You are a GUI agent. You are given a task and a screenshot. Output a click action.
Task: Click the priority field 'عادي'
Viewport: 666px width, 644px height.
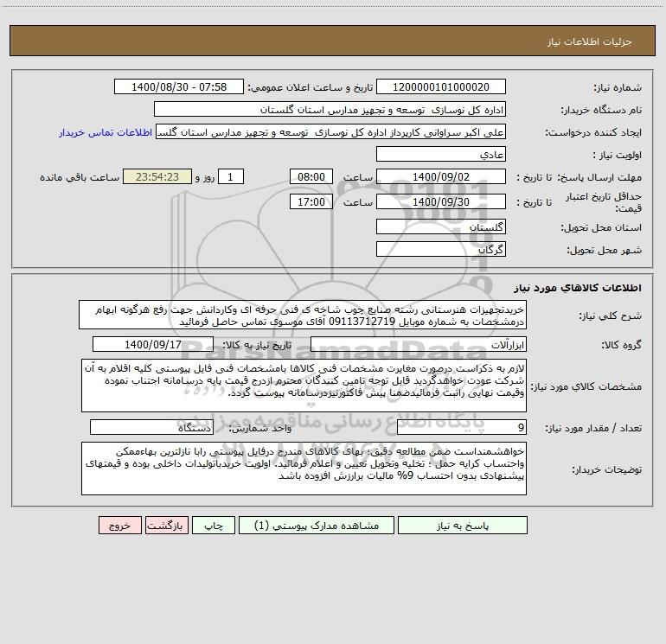(441, 154)
